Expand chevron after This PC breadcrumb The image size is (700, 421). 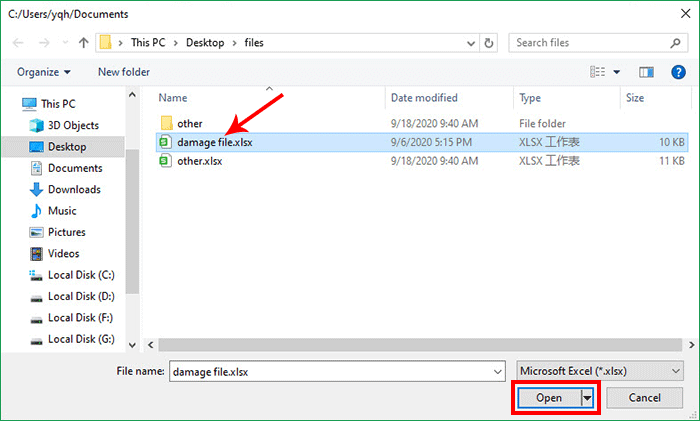175,43
